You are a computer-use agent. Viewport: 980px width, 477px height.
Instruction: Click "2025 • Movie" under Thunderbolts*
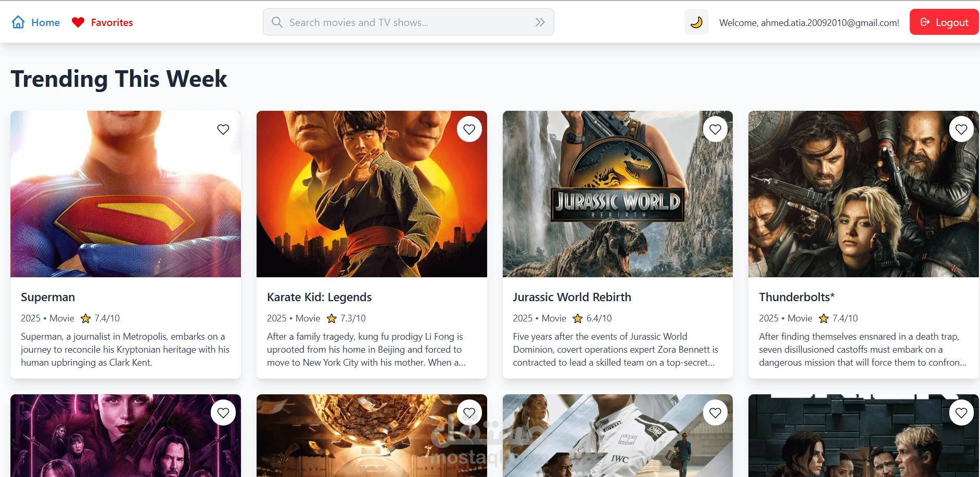coord(785,318)
